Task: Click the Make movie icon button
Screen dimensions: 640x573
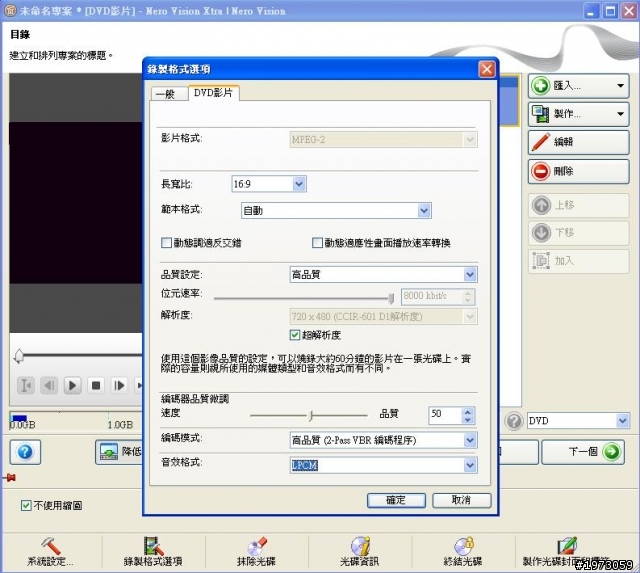Action: 541,114
